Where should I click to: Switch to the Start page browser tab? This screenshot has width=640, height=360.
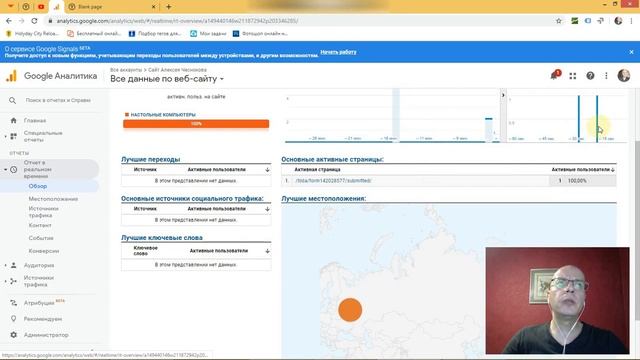108,7
